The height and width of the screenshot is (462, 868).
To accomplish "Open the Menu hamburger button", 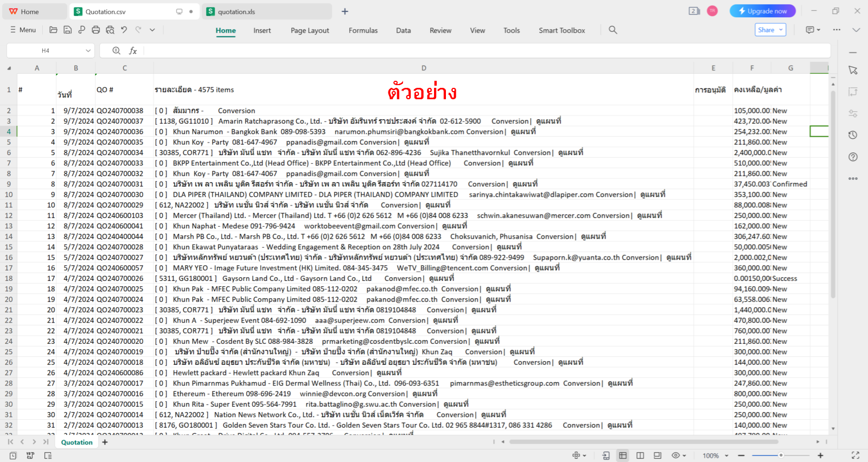I will click(x=23, y=30).
